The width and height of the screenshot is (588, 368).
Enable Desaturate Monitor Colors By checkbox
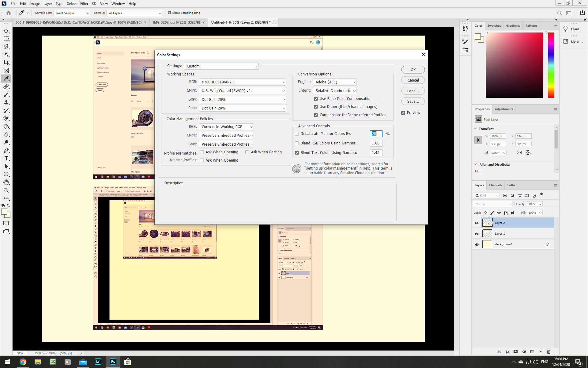pos(297,134)
